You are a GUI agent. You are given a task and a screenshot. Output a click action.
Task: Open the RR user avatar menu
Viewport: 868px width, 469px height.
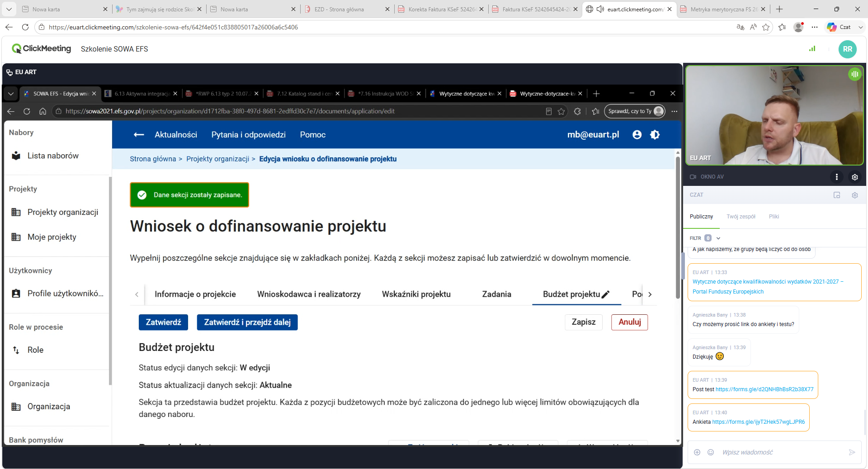848,49
